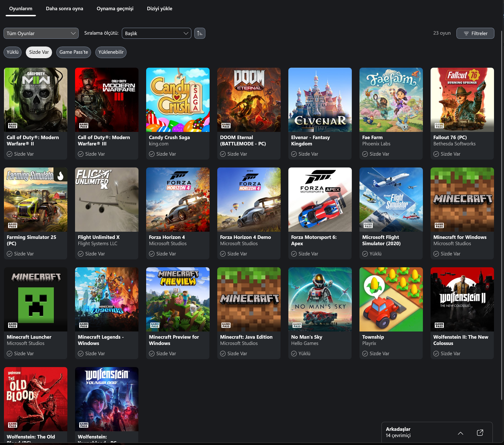Click Game Pass badge on Modern Warfare III cover
Screen dimensions: 504x445
click(x=84, y=126)
